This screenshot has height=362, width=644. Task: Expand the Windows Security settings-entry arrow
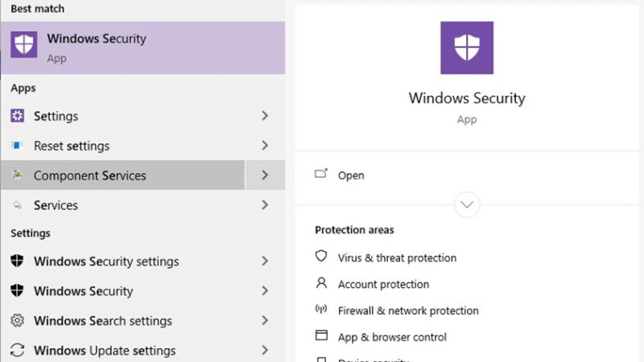coord(265,290)
